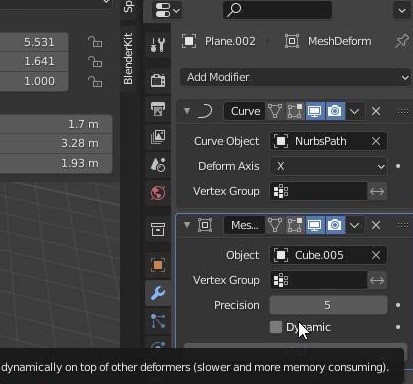The image size is (413, 384).
Task: Pin the properties editor context
Action: coord(402,41)
